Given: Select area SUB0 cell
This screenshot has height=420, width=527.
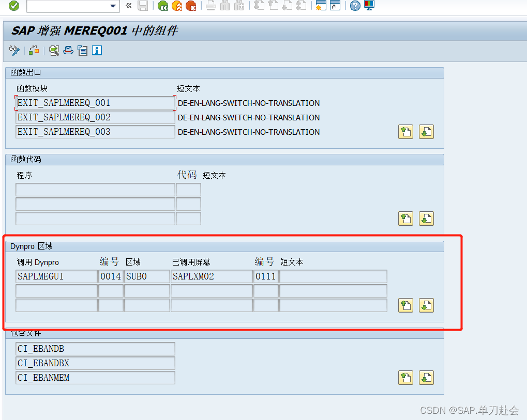Looking at the screenshot, I should click(147, 276).
